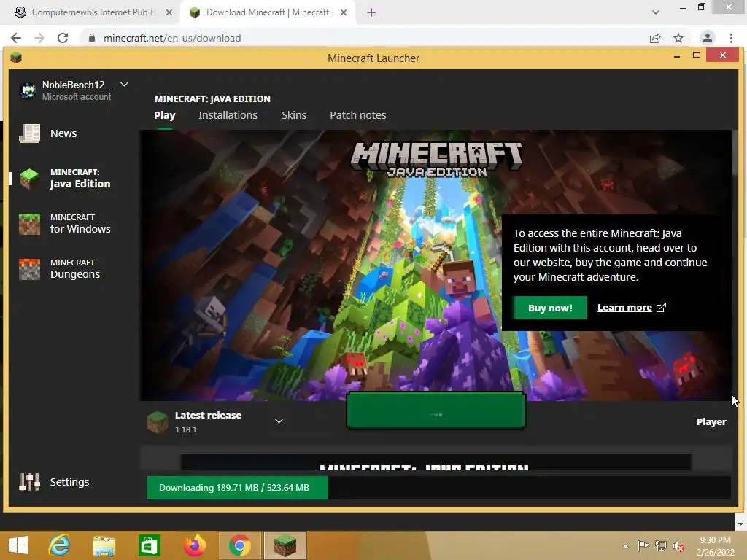Click the green loading play button
747x560 pixels.
pyautogui.click(x=436, y=411)
